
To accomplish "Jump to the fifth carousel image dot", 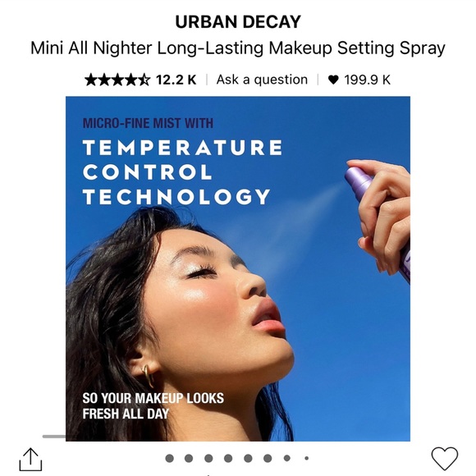I will click(248, 458).
